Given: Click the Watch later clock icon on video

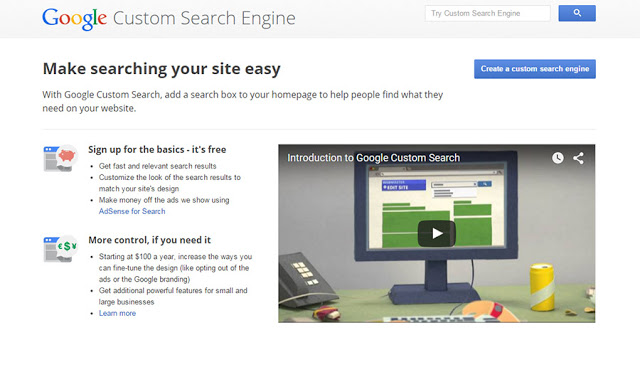Looking at the screenshot, I should click(x=558, y=158).
